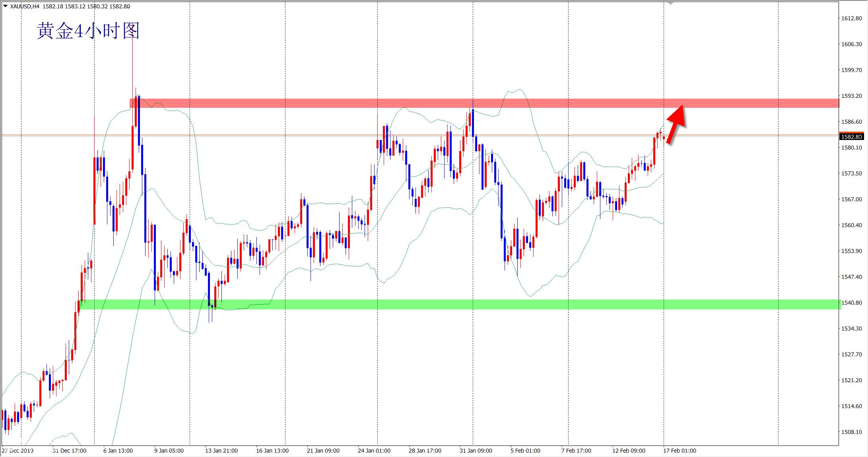Viewport: 868px width, 457px height.
Task: Click the chart shift triangle marker at top
Action: pyautogui.click(x=670, y=4)
